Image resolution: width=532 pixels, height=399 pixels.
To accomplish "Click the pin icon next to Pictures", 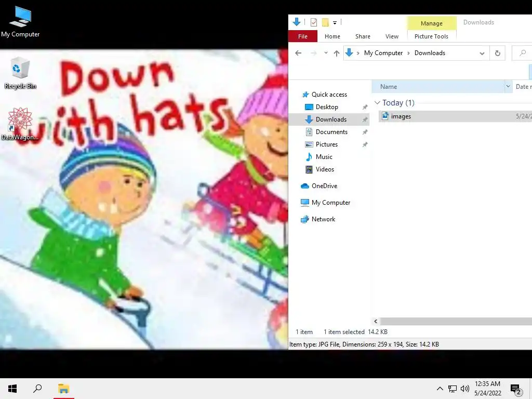I will [365, 144].
